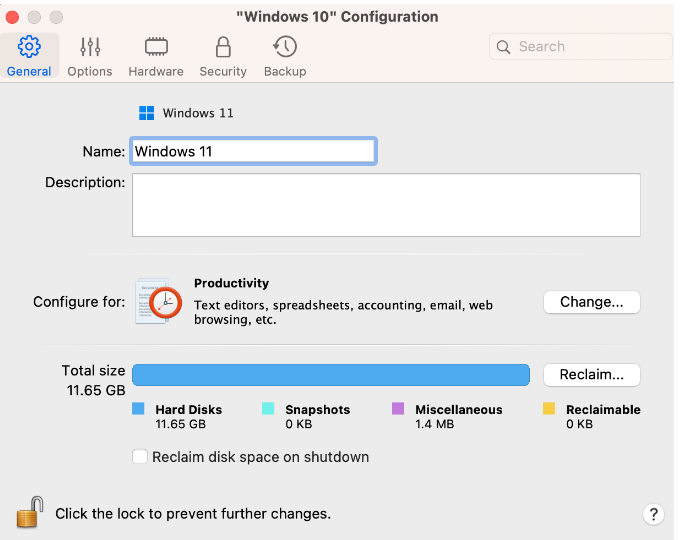
Task: Open the Security padlock tab
Action: 223,56
